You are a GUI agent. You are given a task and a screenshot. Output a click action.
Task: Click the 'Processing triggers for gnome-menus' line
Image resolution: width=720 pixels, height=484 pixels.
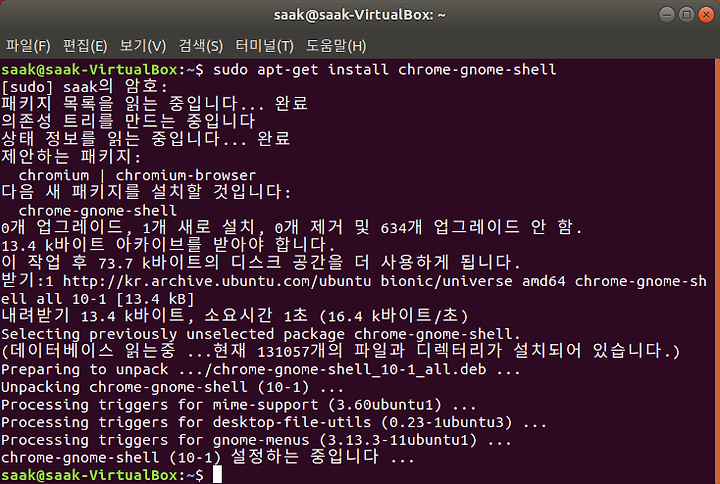[x=256, y=440]
